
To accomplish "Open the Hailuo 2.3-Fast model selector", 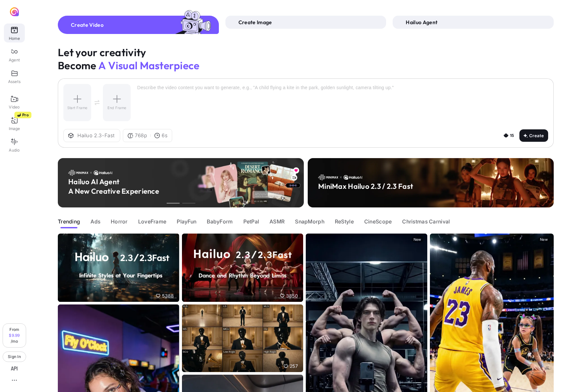I will (92, 136).
